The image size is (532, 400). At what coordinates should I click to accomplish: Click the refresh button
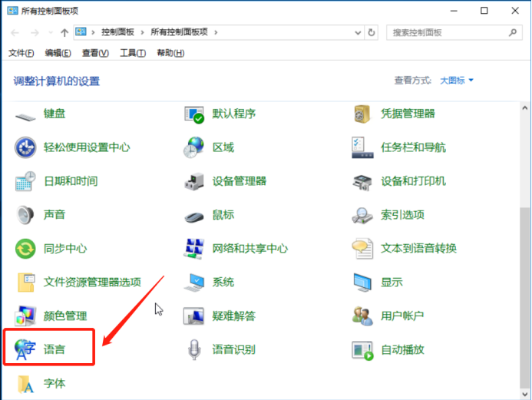pos(372,32)
